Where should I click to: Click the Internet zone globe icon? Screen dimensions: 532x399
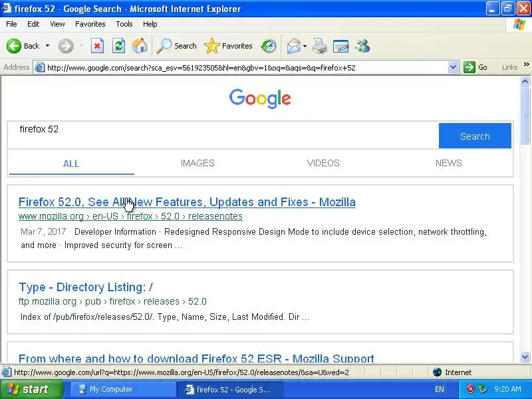(x=438, y=372)
